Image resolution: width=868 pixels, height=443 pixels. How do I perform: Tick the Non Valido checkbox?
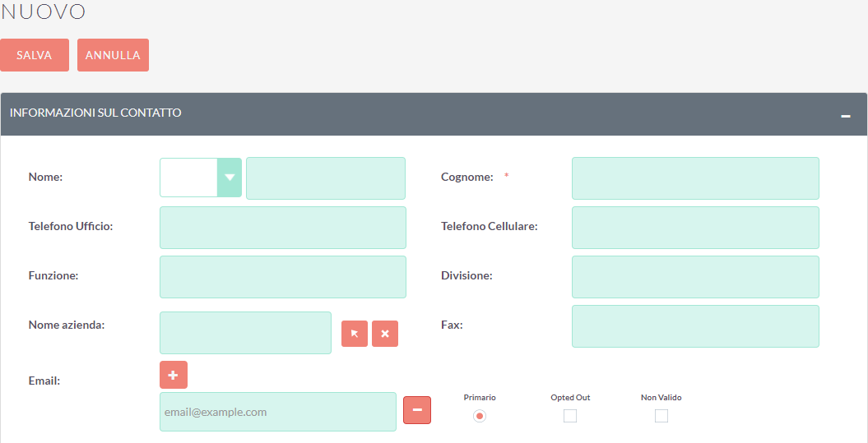click(x=661, y=416)
